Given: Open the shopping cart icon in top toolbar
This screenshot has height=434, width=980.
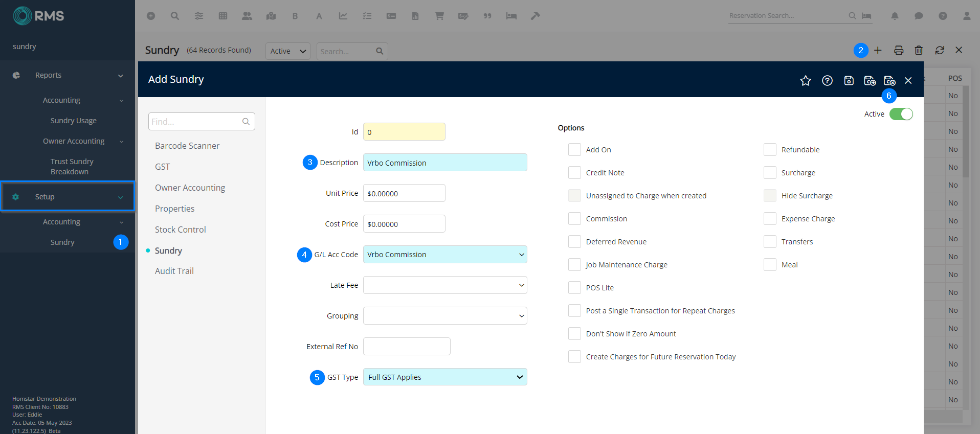Looking at the screenshot, I should click(x=439, y=16).
